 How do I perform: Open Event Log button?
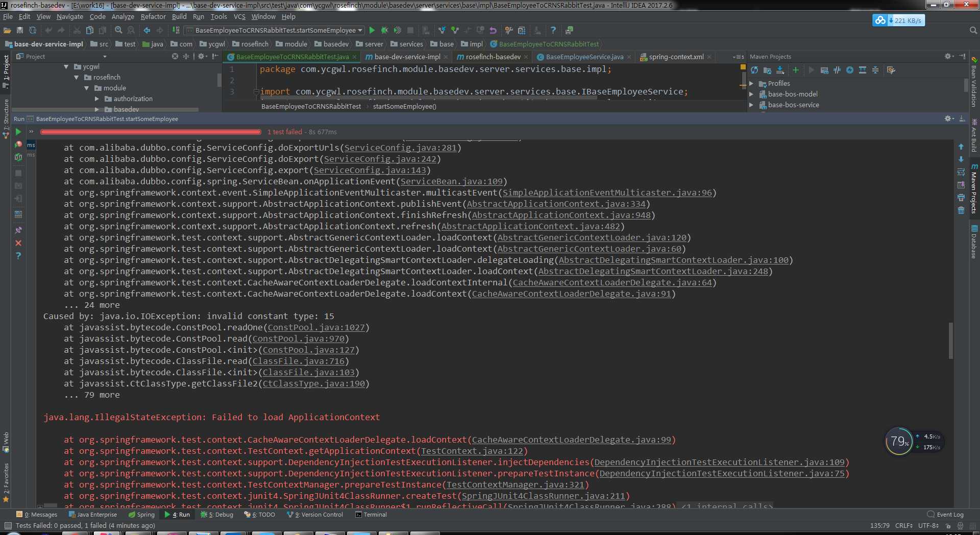tap(945, 515)
